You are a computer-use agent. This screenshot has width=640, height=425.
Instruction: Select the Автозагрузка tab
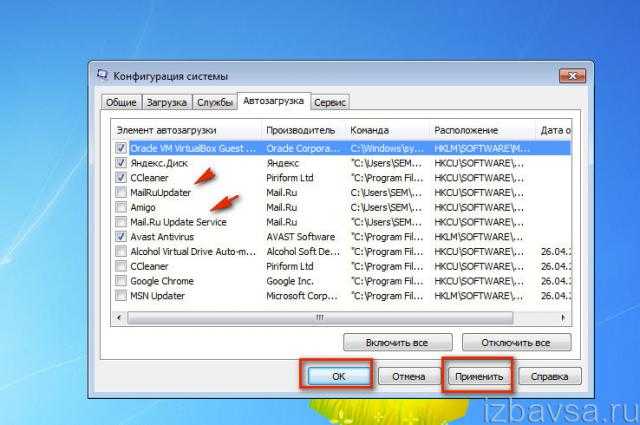pos(273,101)
